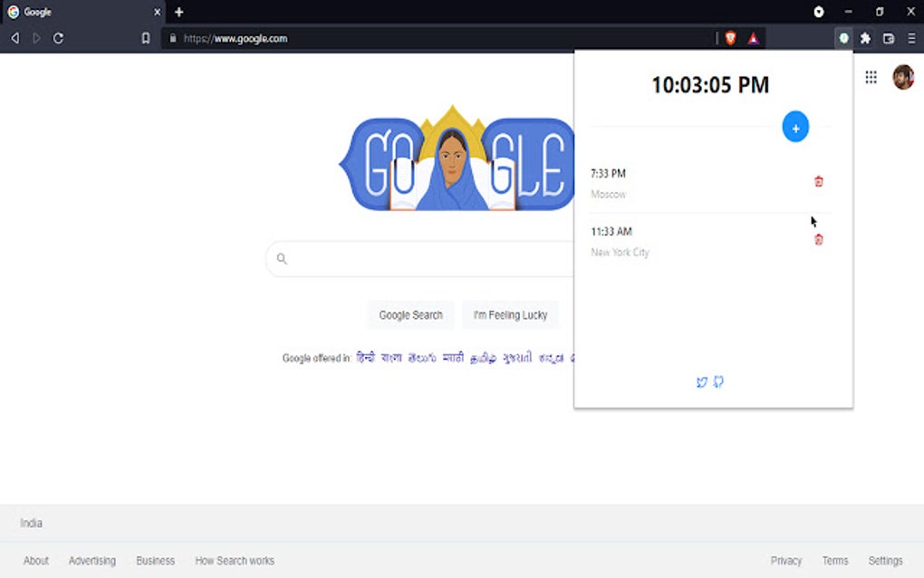The height and width of the screenshot is (578, 924).
Task: Open the extension's Twitter icon
Action: click(701, 382)
